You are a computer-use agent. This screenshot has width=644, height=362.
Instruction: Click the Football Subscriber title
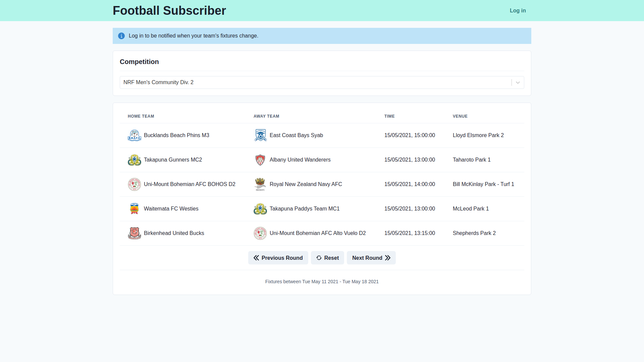tap(169, 10)
